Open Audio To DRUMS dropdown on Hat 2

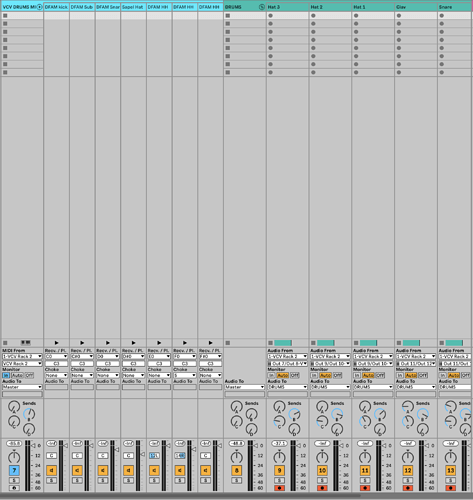(x=330, y=387)
